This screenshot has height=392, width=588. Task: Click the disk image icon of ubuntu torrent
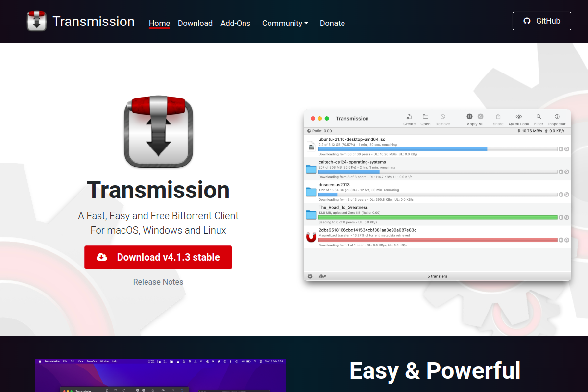[311, 146]
